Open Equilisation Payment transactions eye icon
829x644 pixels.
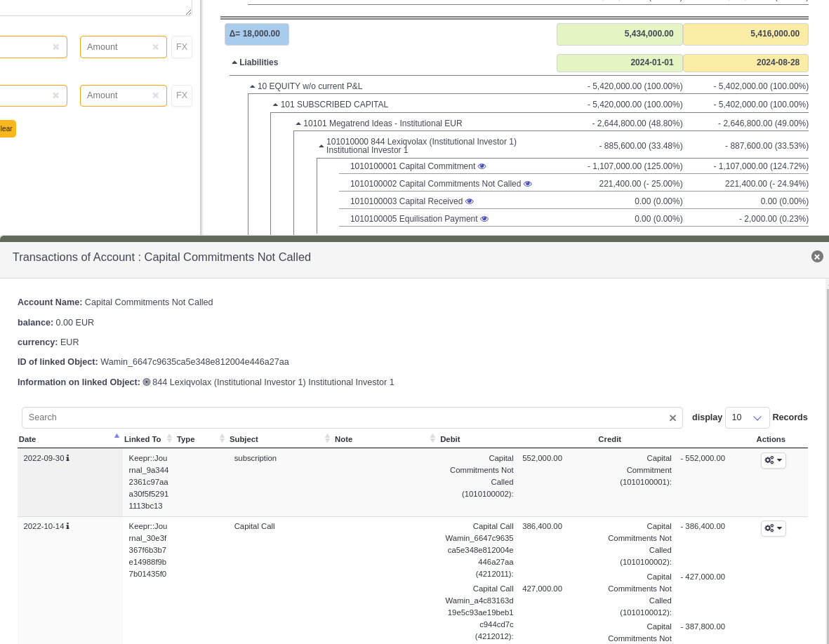(x=484, y=219)
